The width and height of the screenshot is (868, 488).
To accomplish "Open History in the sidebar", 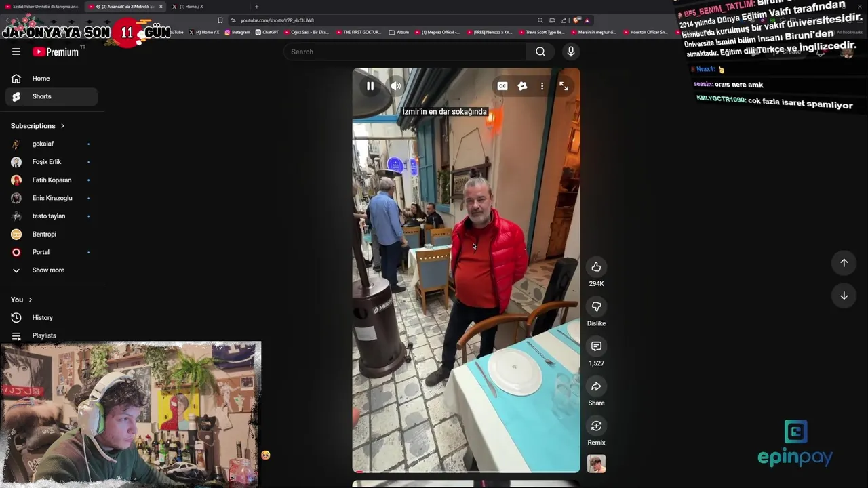I will 52,318.
